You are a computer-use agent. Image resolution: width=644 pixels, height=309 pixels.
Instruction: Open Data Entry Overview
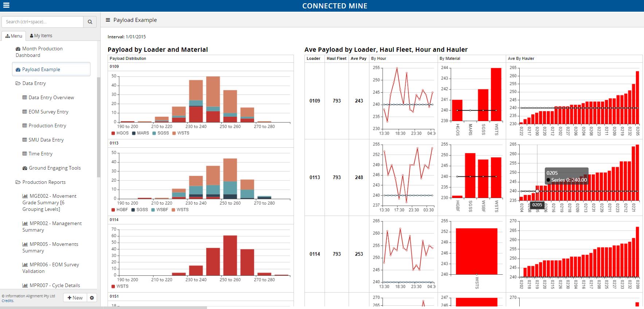48,97
